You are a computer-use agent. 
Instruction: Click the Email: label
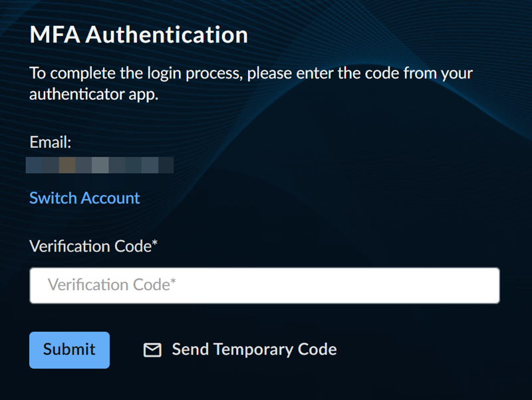click(x=51, y=142)
